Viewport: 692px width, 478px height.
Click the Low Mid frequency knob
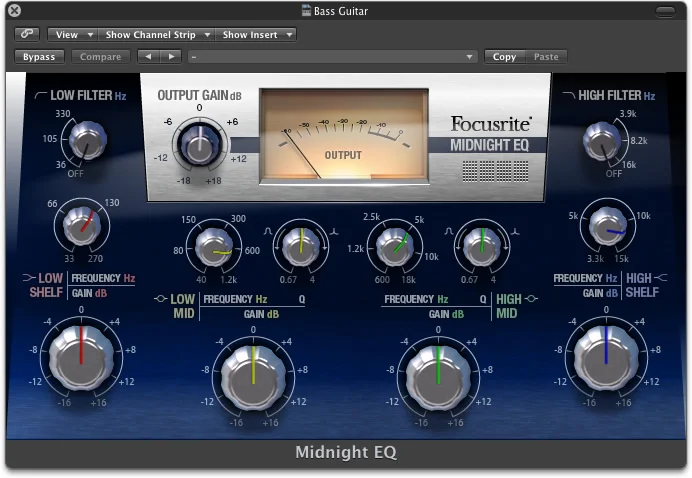click(x=214, y=247)
